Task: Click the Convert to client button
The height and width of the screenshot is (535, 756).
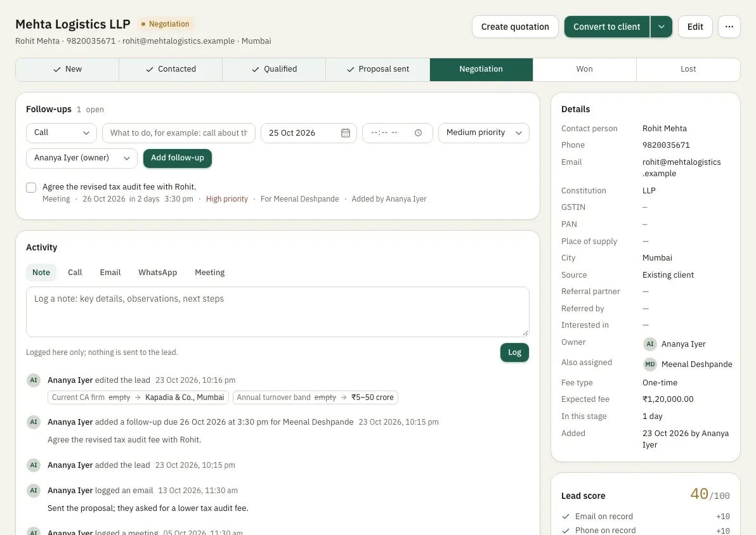Action: point(606,27)
